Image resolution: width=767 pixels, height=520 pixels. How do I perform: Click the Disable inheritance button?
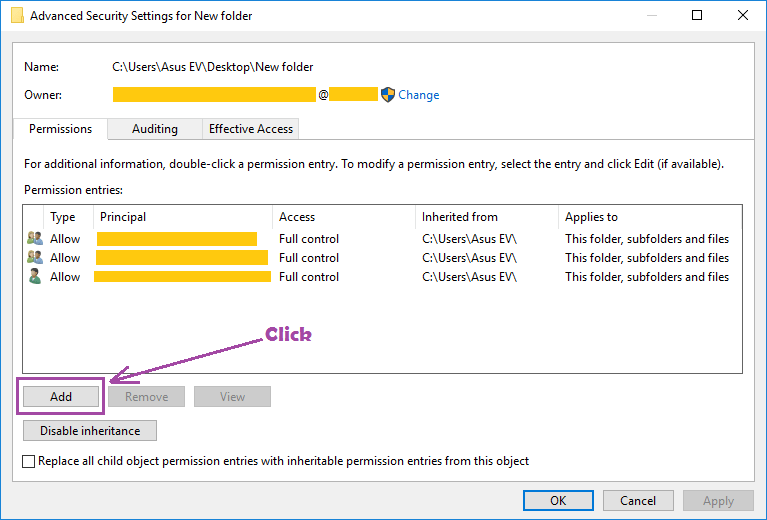click(x=90, y=431)
